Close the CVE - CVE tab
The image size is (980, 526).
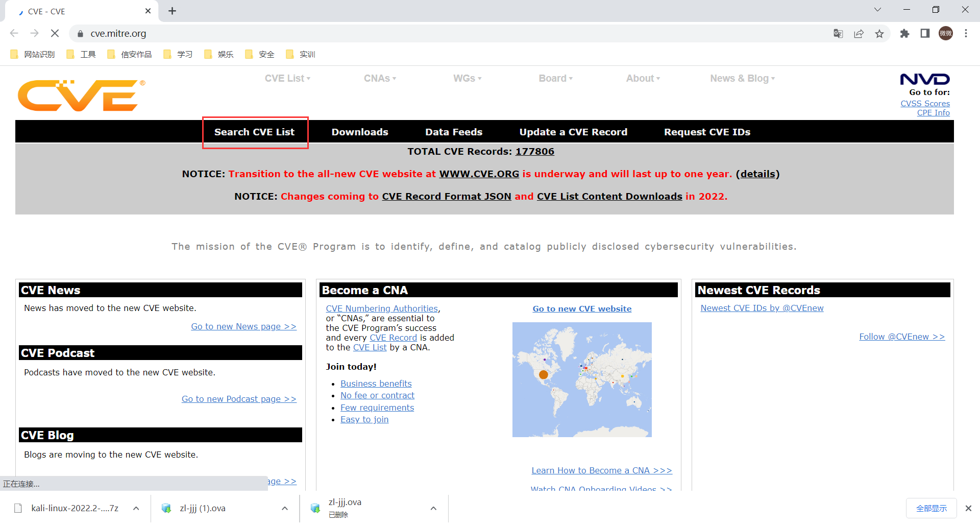(x=148, y=11)
